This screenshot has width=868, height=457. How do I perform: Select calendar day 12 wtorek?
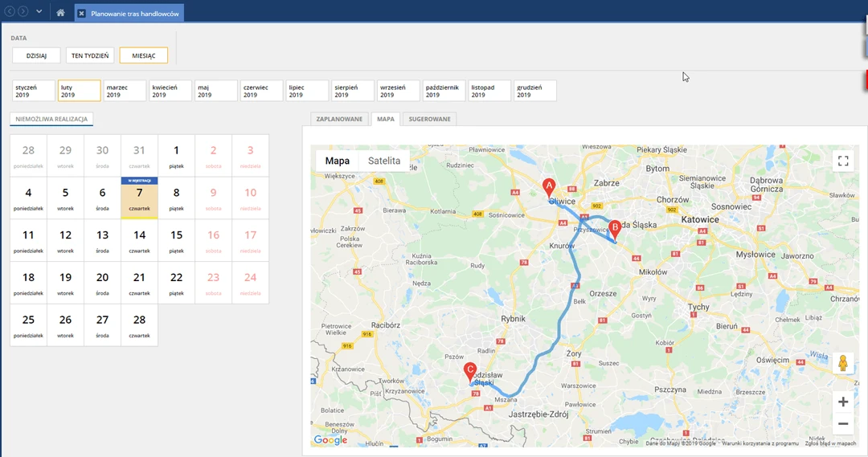(x=65, y=240)
